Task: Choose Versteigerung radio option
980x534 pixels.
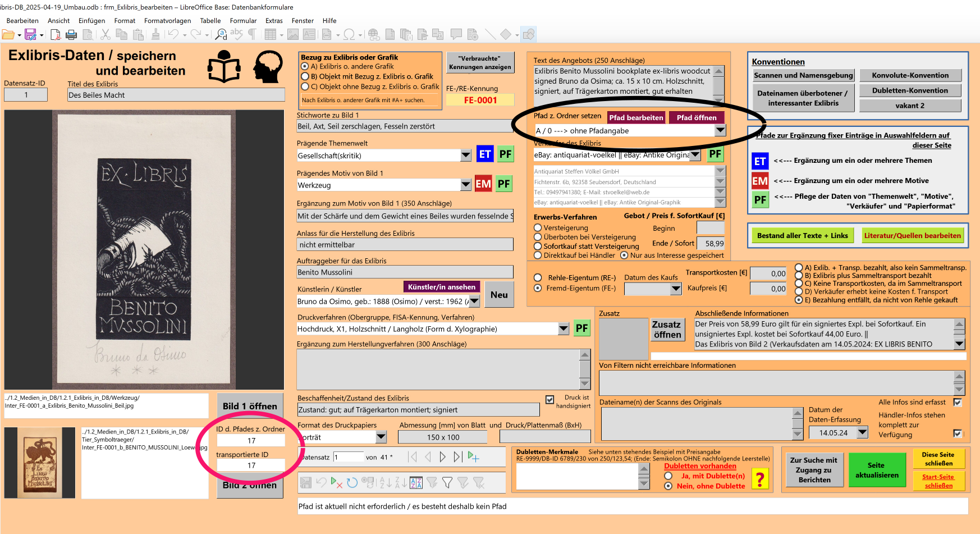Action: click(x=538, y=228)
